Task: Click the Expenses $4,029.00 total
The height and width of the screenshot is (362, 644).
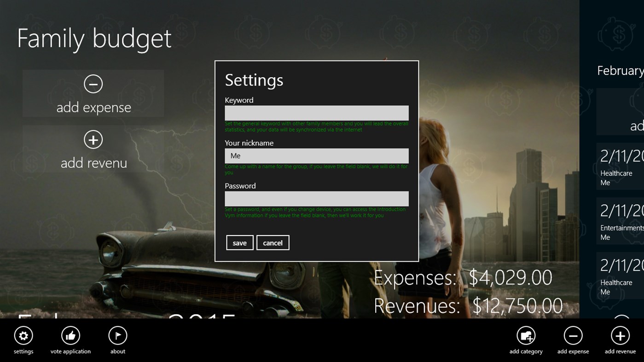Action: click(x=463, y=278)
